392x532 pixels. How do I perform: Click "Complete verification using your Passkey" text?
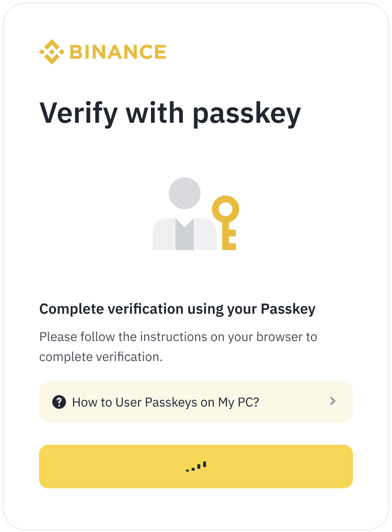177,309
